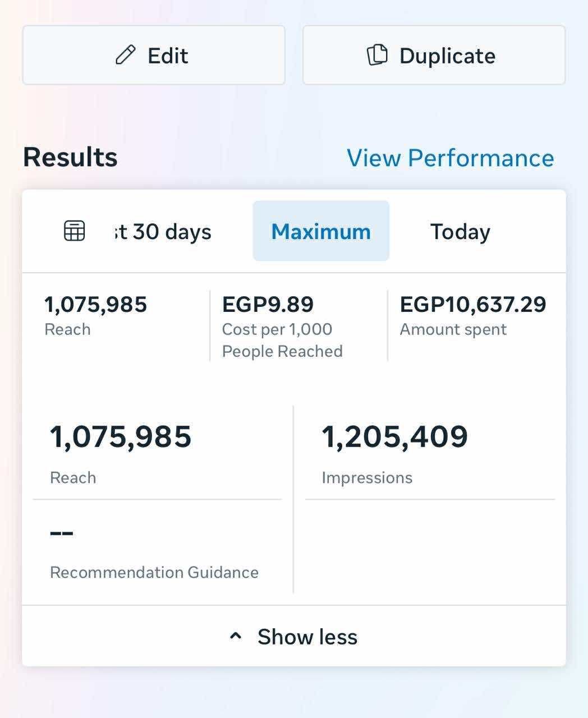Click the pencil icon on Edit
This screenshot has width=588, height=718.
(x=125, y=56)
